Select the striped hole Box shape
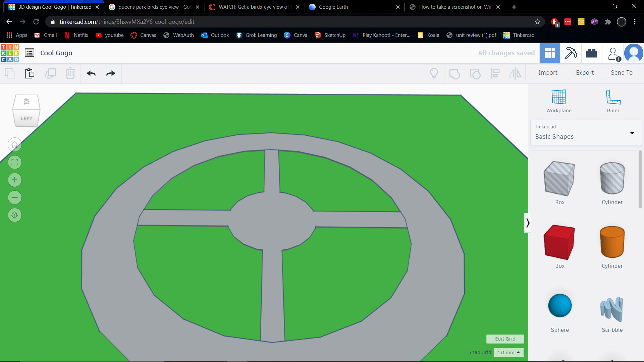This screenshot has width=644, height=362. [559, 183]
